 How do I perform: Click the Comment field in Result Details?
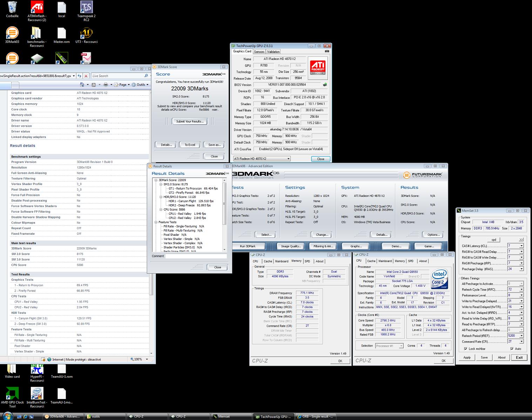point(196,256)
